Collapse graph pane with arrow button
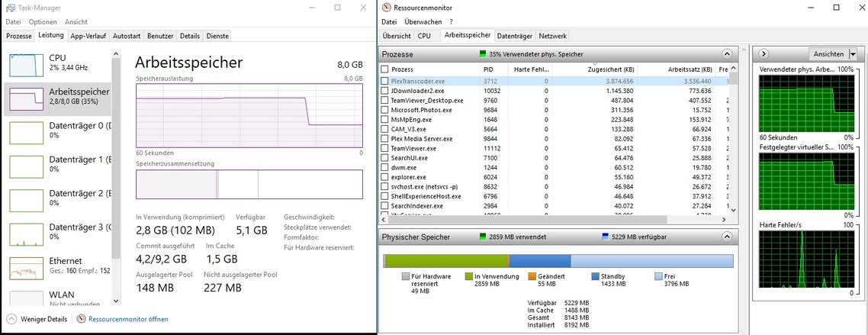Image resolution: width=868 pixels, height=335 pixels. (x=764, y=53)
